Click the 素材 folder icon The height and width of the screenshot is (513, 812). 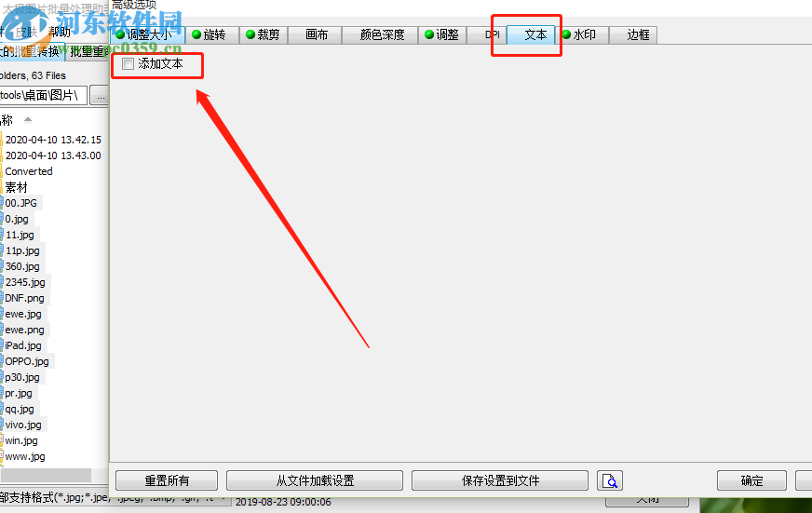point(2,187)
